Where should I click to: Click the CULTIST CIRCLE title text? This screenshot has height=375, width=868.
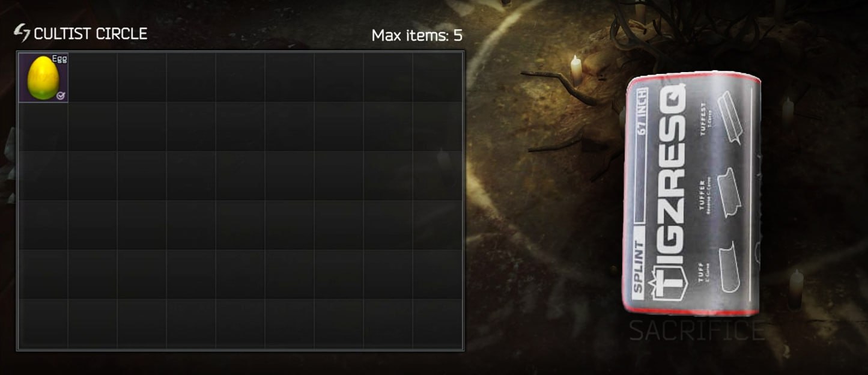coord(91,34)
